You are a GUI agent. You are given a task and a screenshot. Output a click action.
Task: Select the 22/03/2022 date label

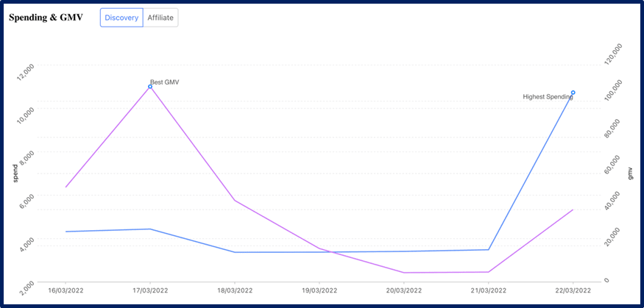coord(573,290)
